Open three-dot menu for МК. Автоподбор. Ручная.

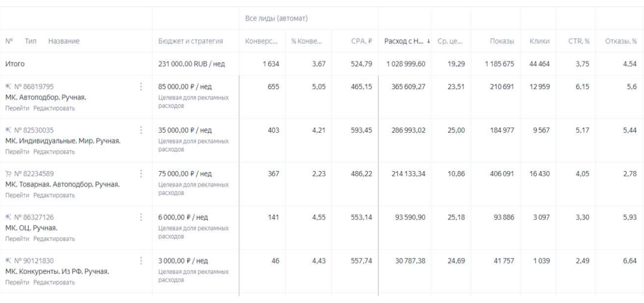141,87
